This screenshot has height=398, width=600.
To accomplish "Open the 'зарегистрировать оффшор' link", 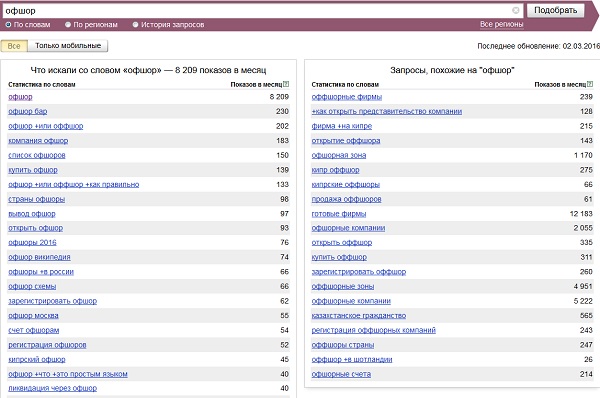I will (x=359, y=272).
